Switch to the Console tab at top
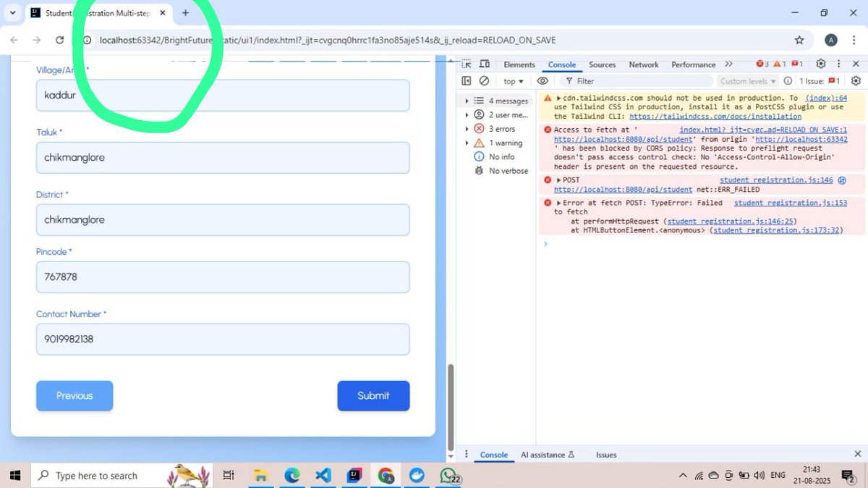Viewport: 868px width, 488px height. 562,64
